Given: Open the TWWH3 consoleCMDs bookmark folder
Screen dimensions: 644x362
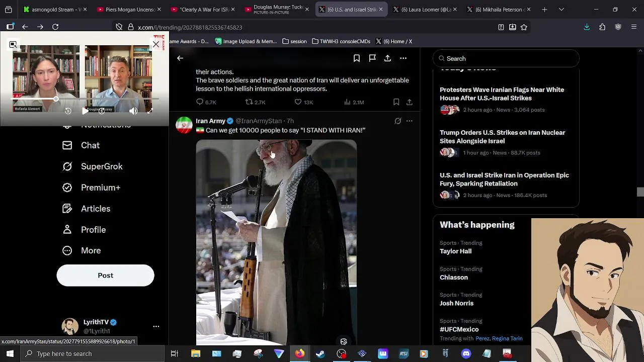Looking at the screenshot, I should [x=341, y=41].
